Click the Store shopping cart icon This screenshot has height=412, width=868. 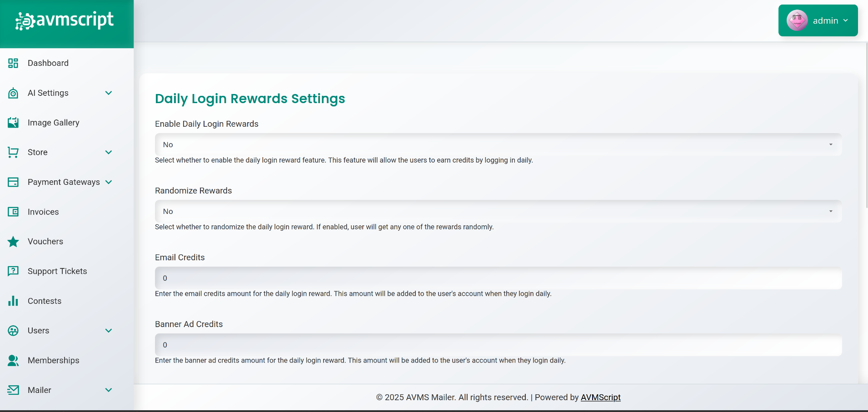click(13, 152)
